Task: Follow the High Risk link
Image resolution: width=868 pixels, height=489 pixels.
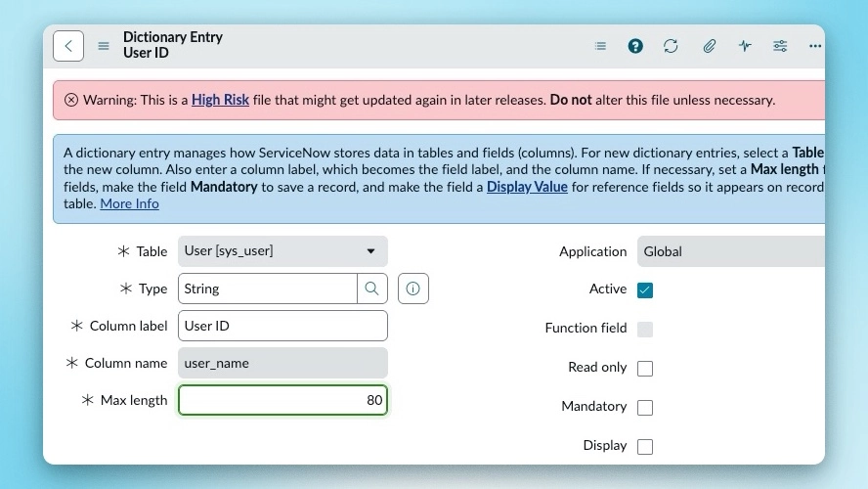Action: tap(220, 100)
